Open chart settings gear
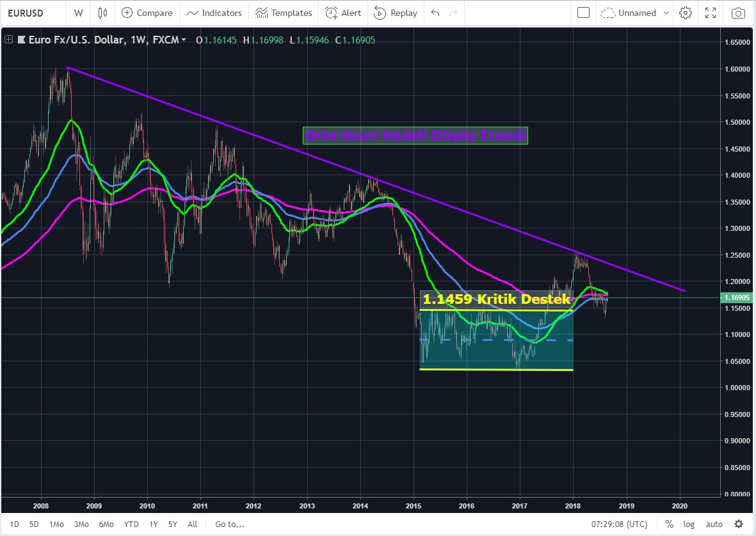Screen dimensions: 756x536 (x=686, y=13)
